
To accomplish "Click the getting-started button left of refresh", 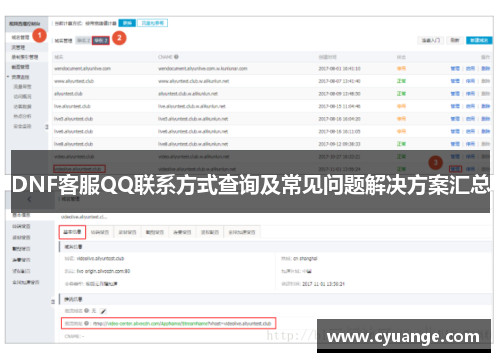I will coord(431,40).
